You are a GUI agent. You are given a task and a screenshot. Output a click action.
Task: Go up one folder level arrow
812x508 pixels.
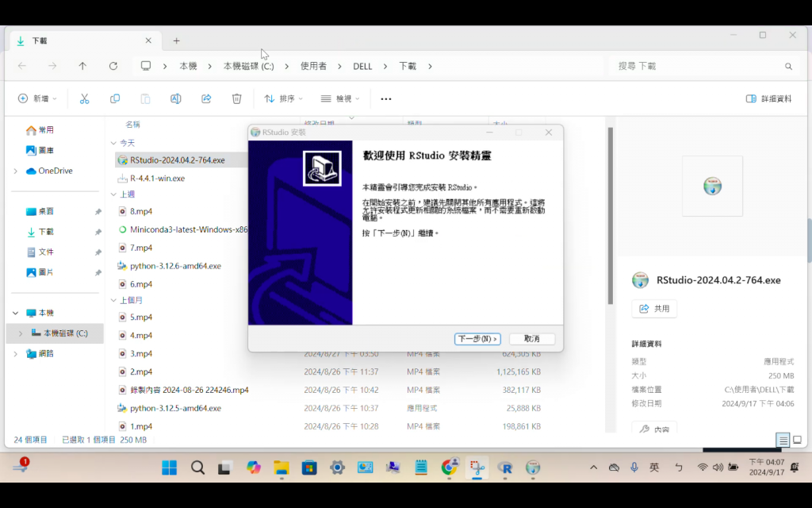82,66
